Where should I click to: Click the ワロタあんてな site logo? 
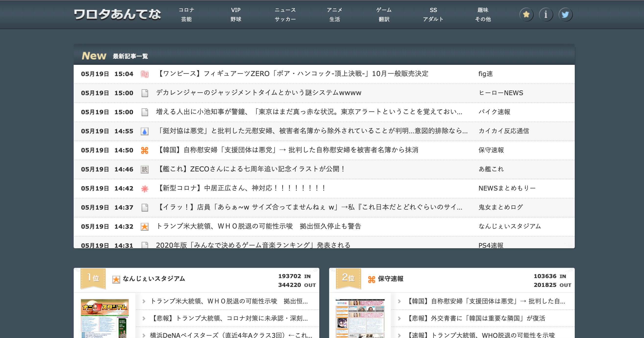(x=117, y=14)
